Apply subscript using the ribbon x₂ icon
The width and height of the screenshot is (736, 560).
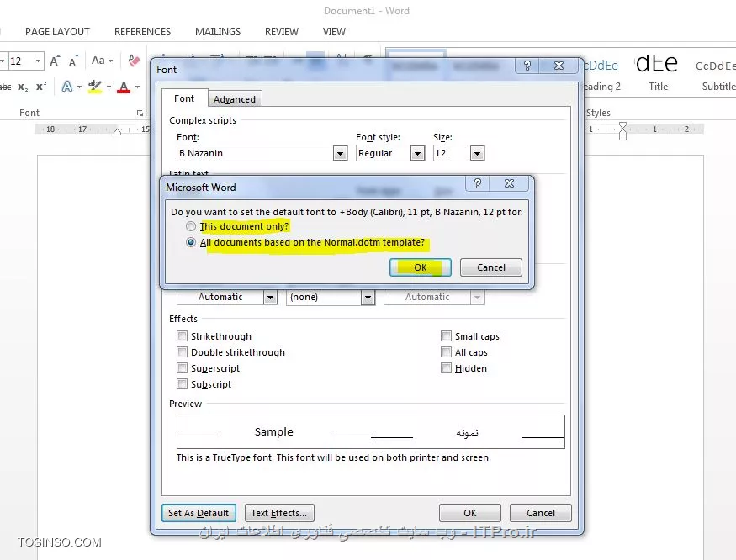point(23,87)
